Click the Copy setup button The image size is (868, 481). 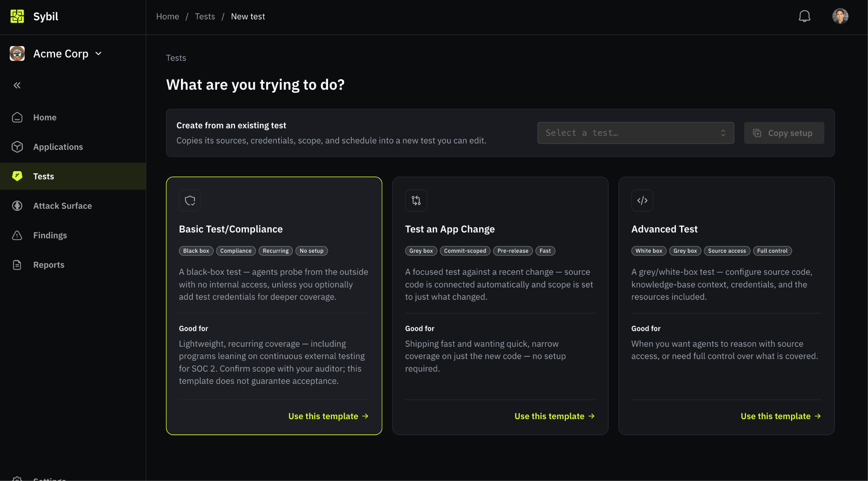coord(784,133)
